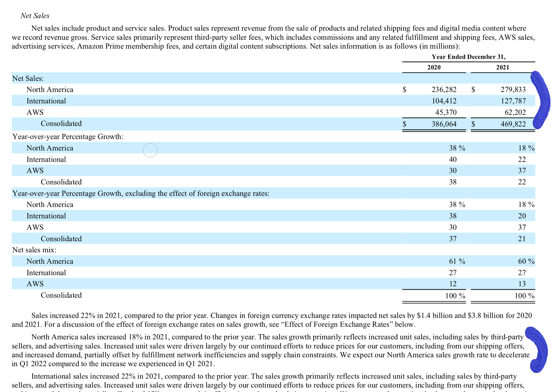Click the "excluding the effect of foreign exchange rates" heading

pos(197,193)
